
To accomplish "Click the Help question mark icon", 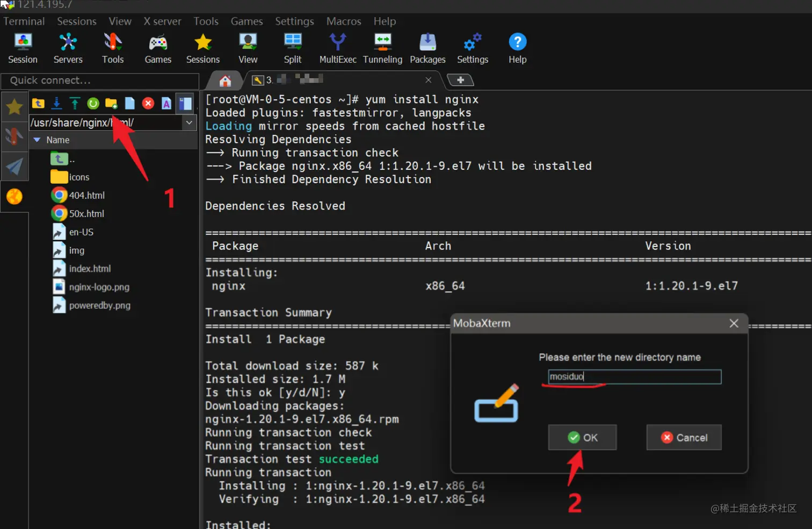I will click(x=518, y=48).
